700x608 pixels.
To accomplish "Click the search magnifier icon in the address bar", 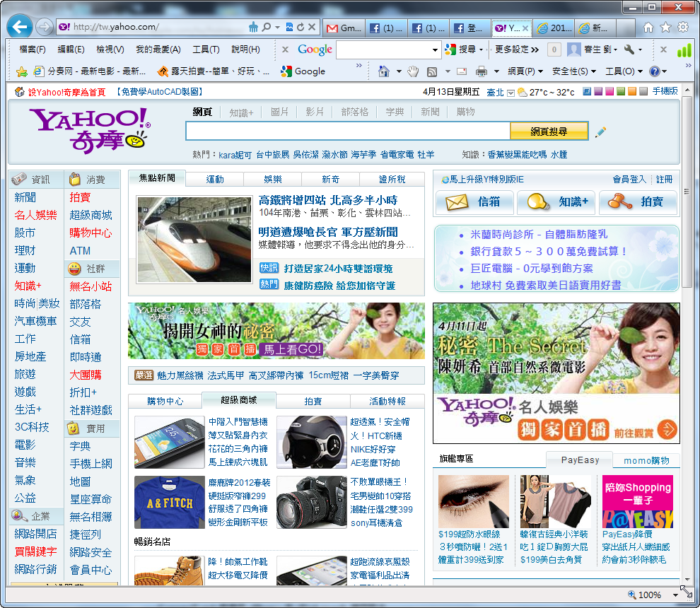I will 266,27.
